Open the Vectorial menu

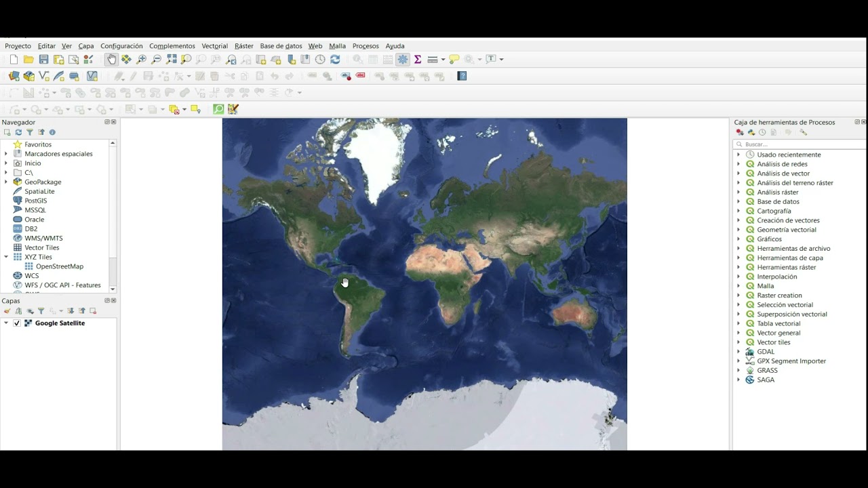point(215,46)
